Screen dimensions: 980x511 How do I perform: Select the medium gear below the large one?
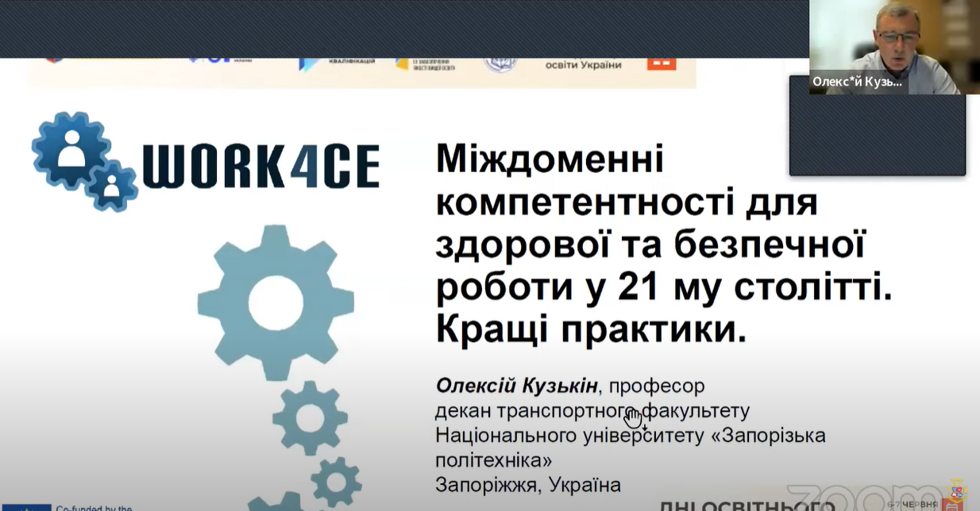(310, 417)
